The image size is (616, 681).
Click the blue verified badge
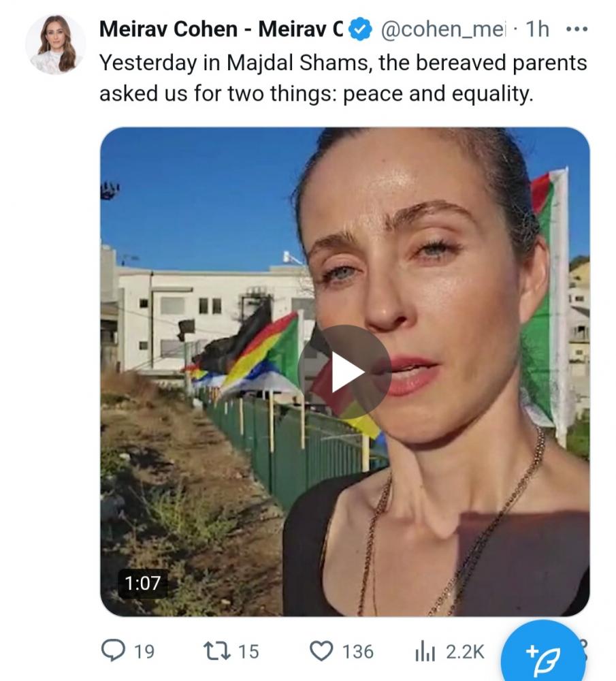(x=360, y=29)
